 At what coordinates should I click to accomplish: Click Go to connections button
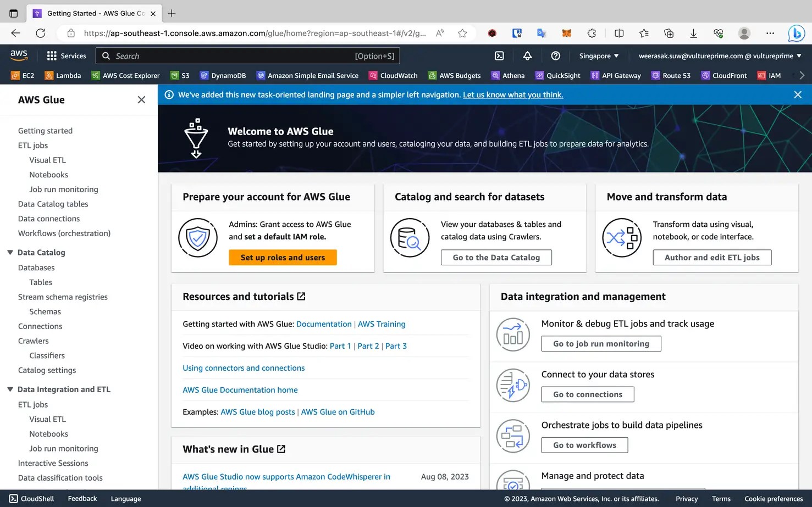click(588, 394)
